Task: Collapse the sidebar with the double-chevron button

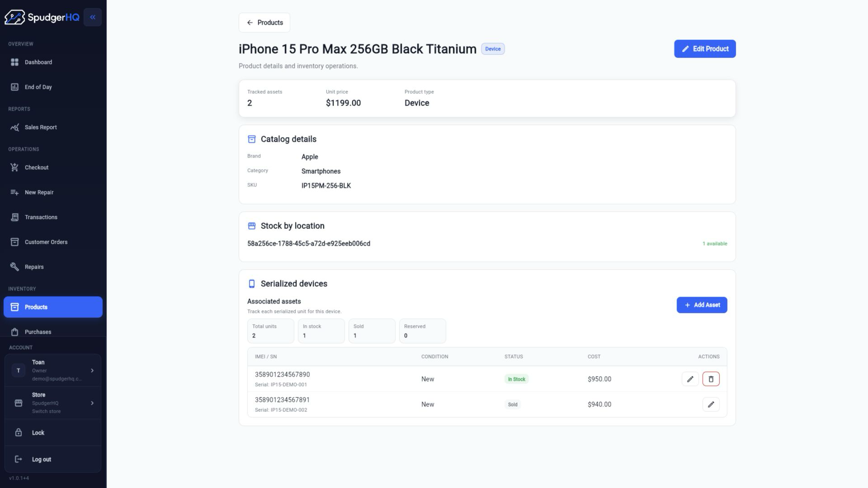Action: pyautogui.click(x=93, y=17)
